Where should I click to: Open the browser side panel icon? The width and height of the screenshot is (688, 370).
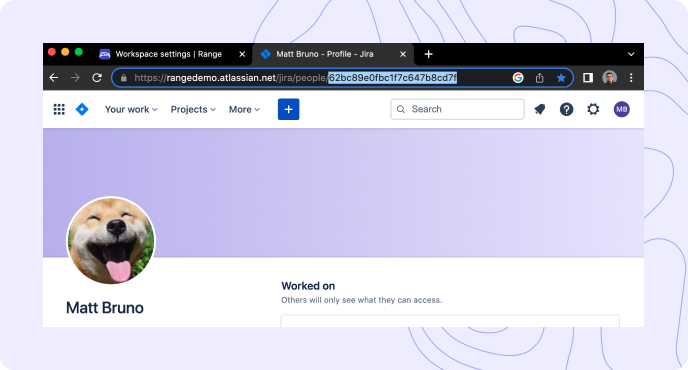[x=588, y=78]
